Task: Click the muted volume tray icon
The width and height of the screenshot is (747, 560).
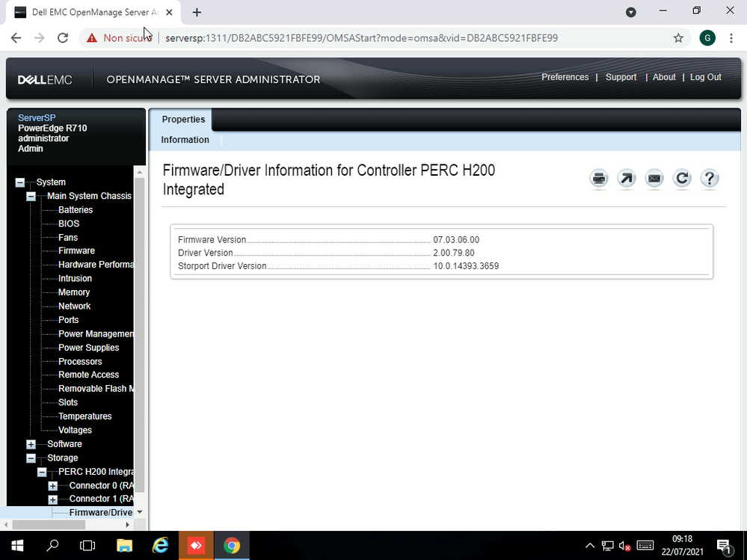Action: coord(624,547)
